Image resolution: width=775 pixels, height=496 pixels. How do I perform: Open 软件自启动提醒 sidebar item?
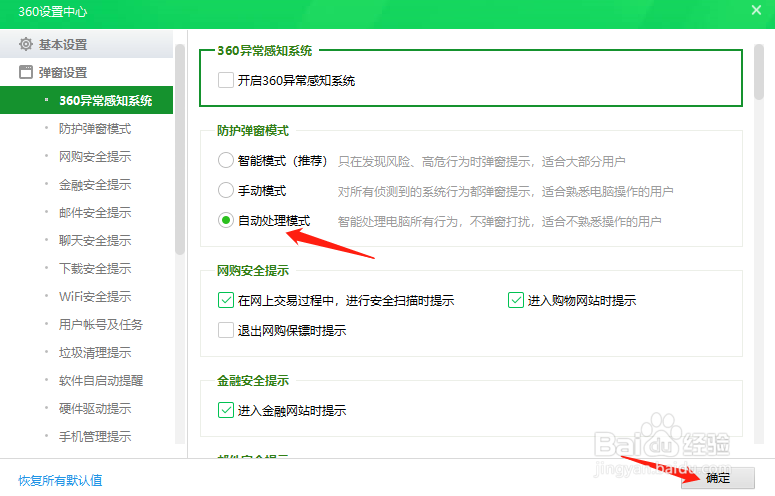pos(86,380)
